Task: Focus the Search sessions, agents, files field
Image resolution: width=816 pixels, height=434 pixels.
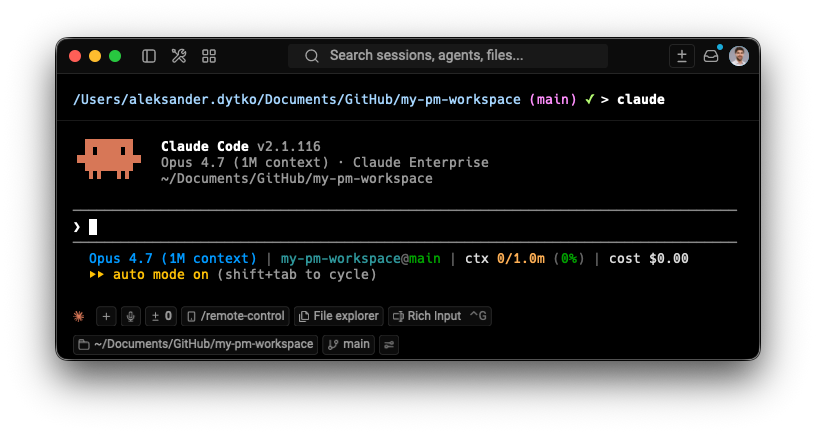Action: coord(448,56)
